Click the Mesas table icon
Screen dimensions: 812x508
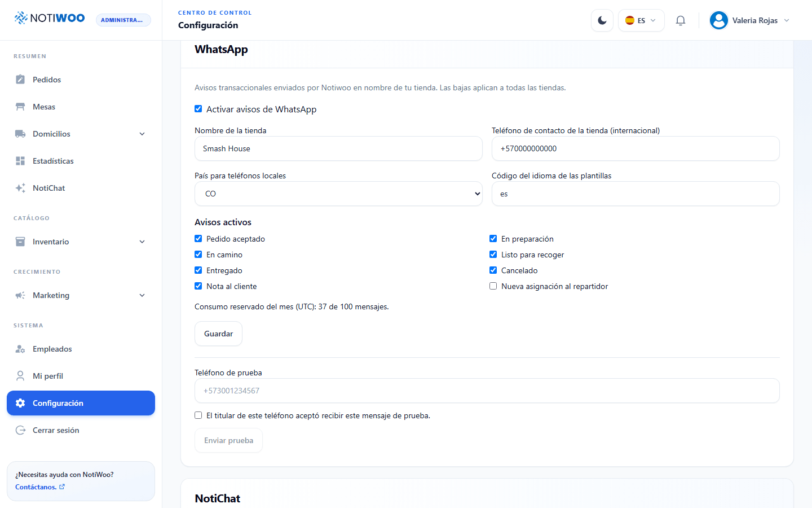pos(20,107)
